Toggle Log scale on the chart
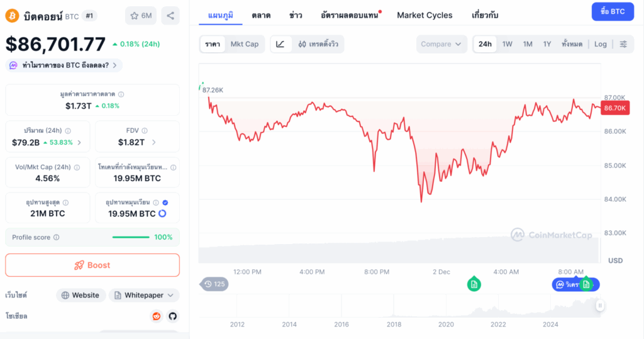This screenshot has height=339, width=644. 601,44
